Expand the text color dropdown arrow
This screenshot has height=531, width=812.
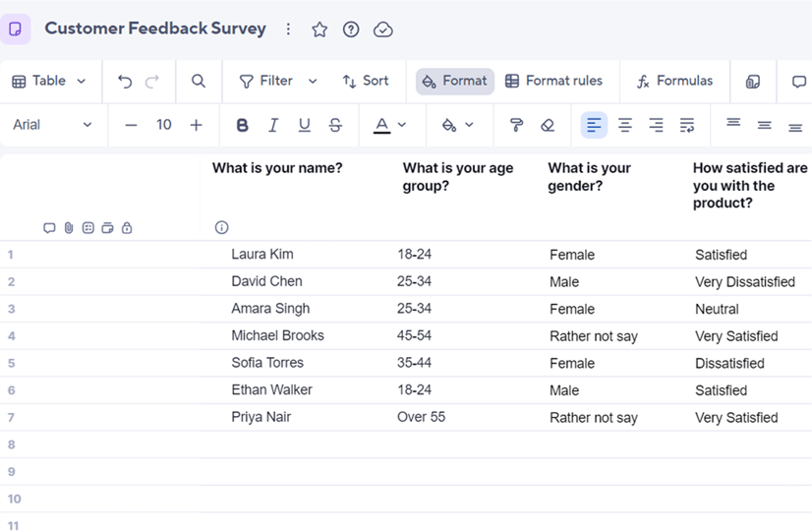pos(402,125)
